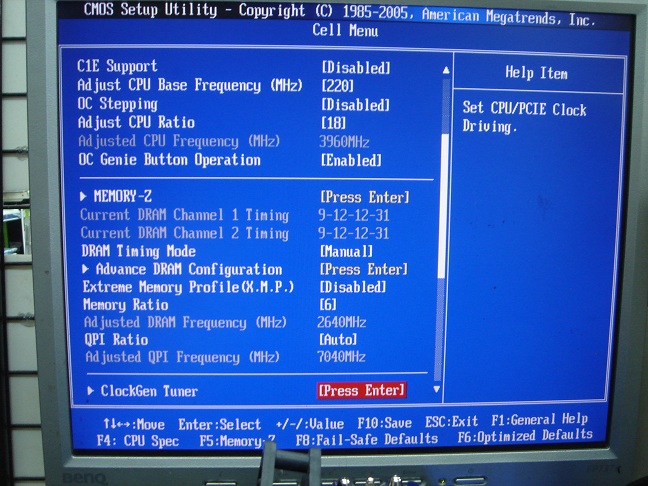Click the DRAM Timing Mode label
Screen dimensions: 648x486
click(138, 251)
